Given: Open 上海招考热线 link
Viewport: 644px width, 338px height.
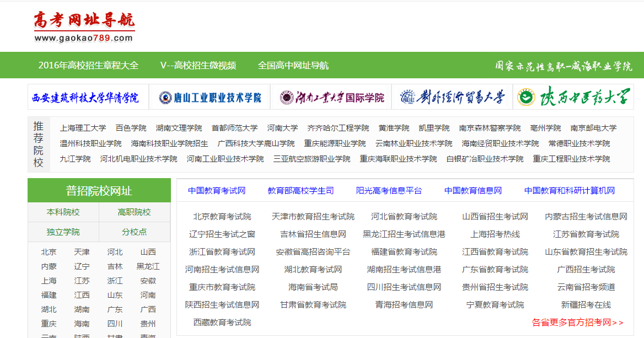Looking at the screenshot, I should pos(495,234).
